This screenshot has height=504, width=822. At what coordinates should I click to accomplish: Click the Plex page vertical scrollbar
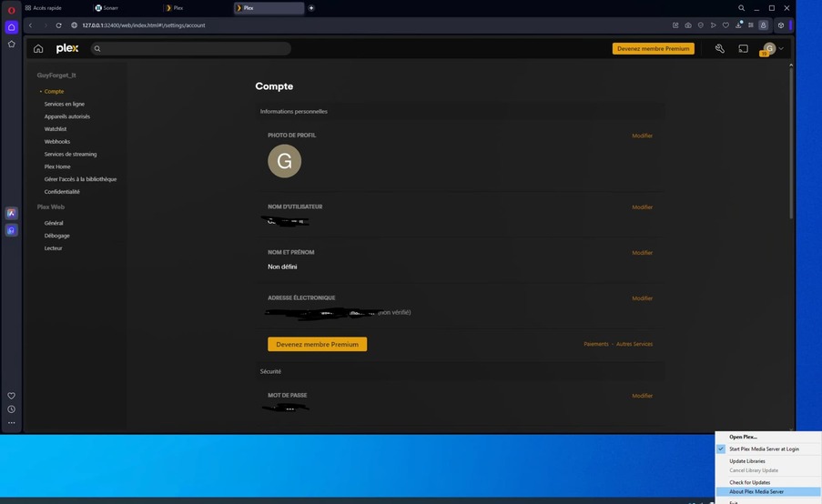point(790,141)
